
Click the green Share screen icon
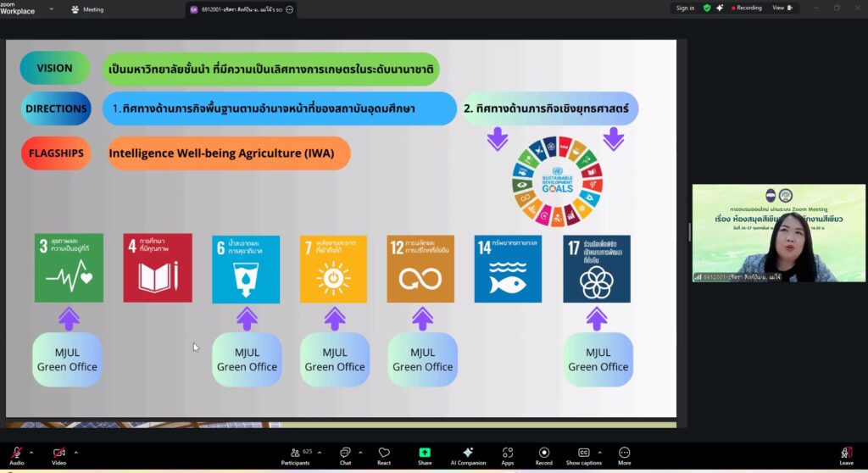(x=425, y=454)
